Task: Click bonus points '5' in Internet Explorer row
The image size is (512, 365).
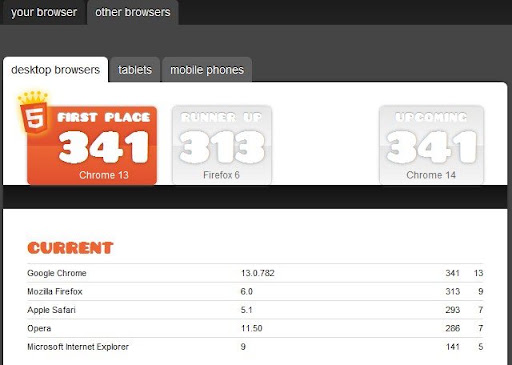Action: pos(481,347)
